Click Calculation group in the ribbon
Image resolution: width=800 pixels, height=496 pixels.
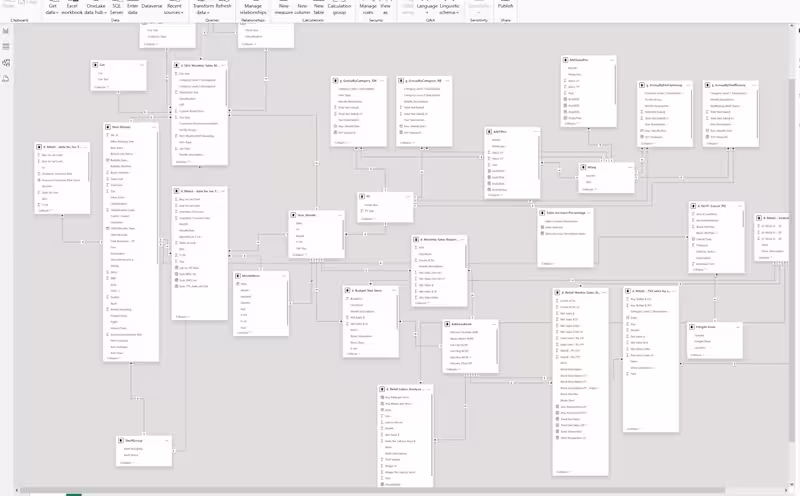339,8
